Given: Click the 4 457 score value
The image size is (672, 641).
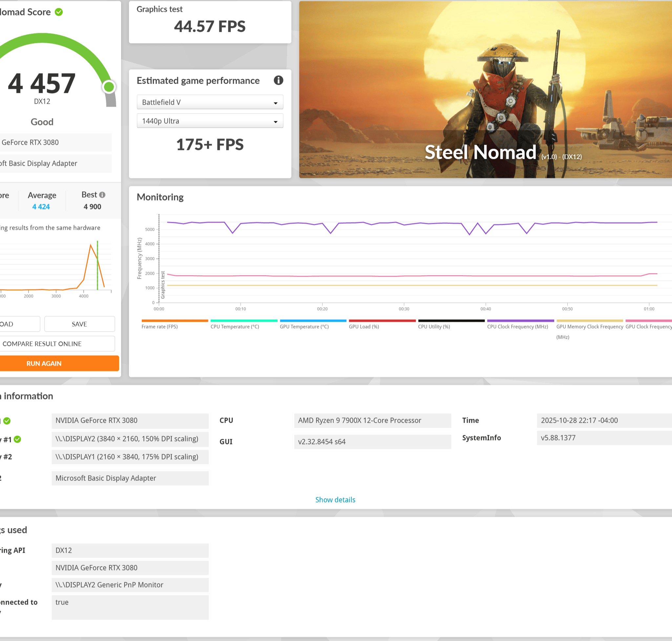Looking at the screenshot, I should click(x=42, y=83).
